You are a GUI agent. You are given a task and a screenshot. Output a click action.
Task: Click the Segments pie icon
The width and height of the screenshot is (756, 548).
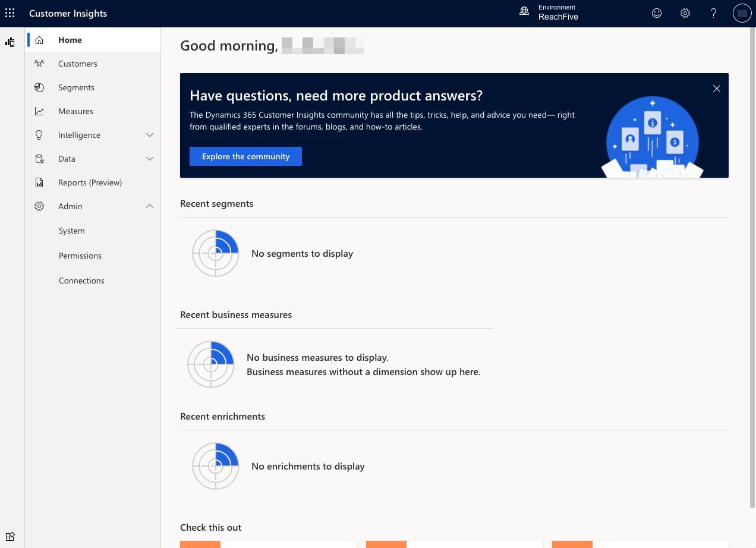click(x=39, y=87)
